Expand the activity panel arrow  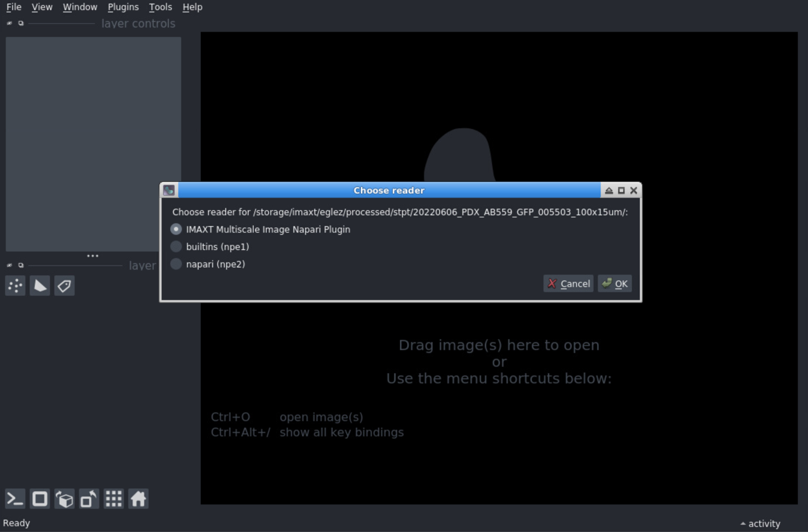[743, 524]
